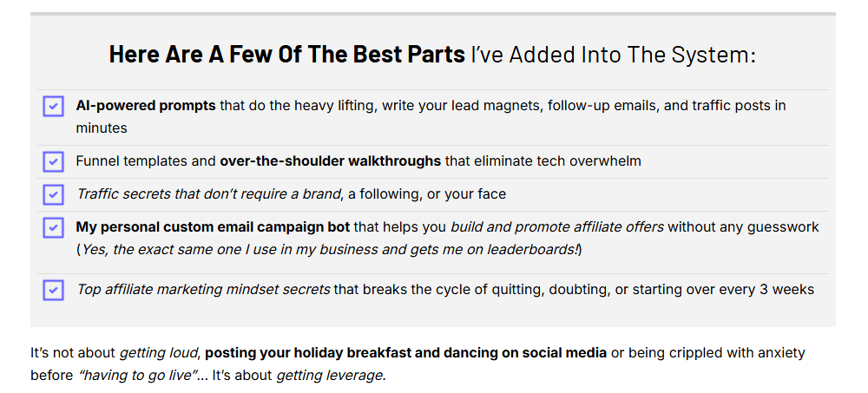Click the checkmark icon beside Funnel templates
The image size is (868, 393).
pos(53,161)
